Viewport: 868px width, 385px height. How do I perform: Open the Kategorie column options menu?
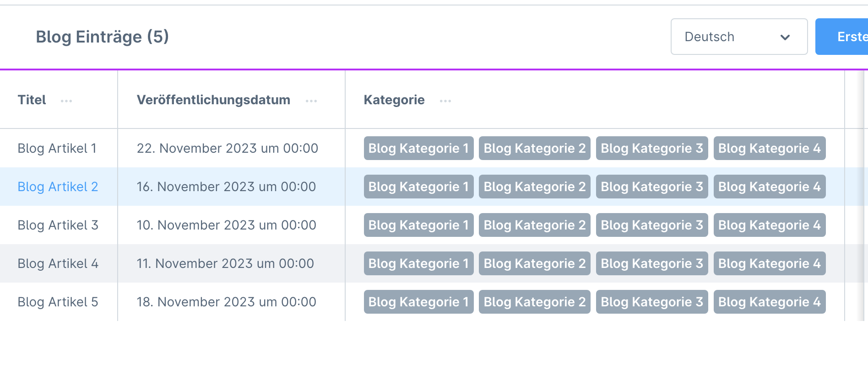[x=445, y=101]
